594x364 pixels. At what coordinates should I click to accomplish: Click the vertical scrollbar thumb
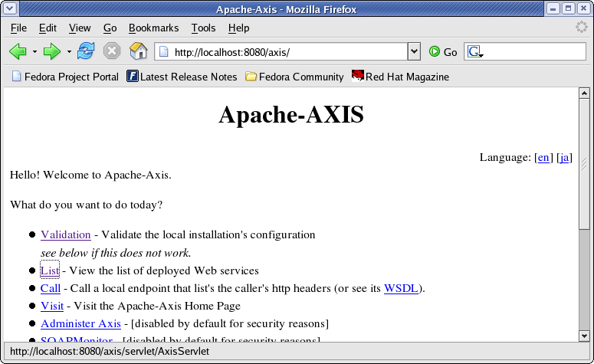pyautogui.click(x=584, y=164)
